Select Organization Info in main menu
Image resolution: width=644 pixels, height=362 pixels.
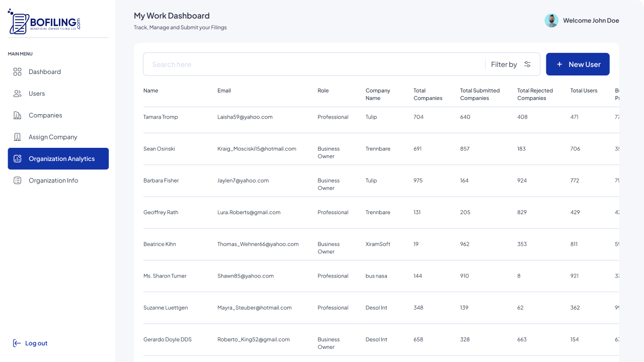(53, 180)
